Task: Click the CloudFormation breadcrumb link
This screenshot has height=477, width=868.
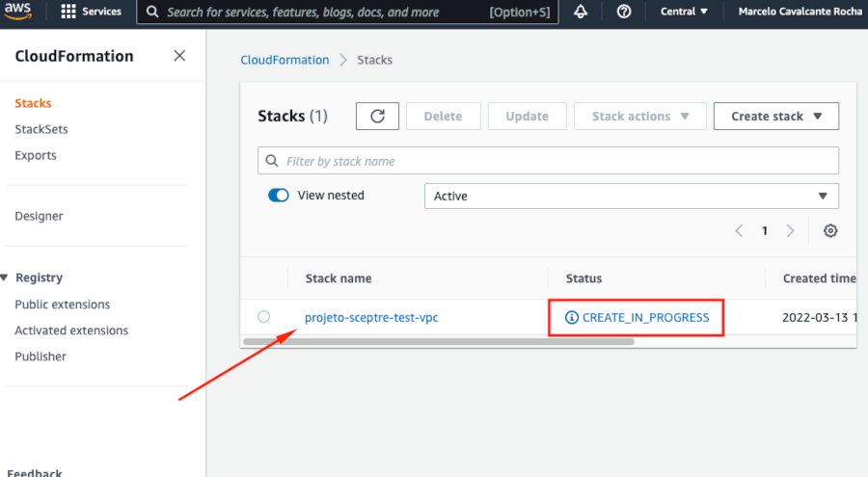Action: 285,60
